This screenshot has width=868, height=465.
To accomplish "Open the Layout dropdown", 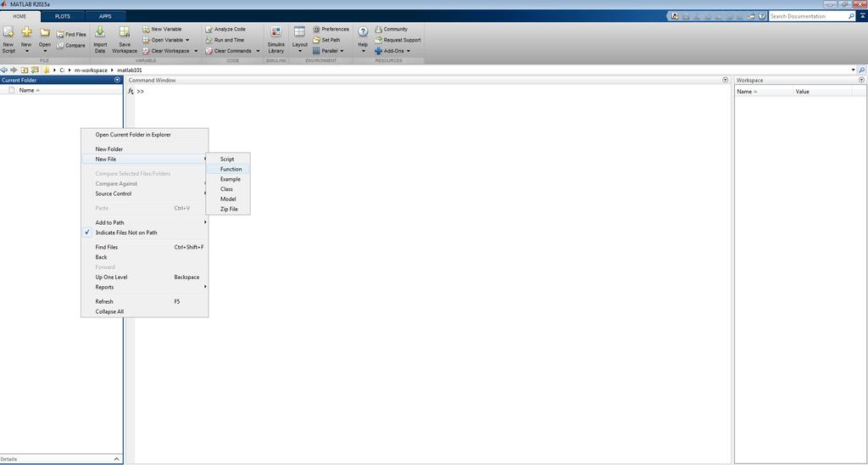I will (299, 39).
